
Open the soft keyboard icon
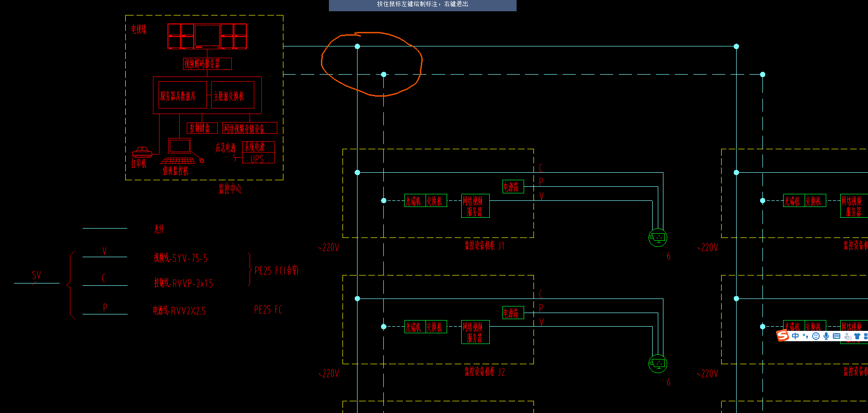click(837, 336)
